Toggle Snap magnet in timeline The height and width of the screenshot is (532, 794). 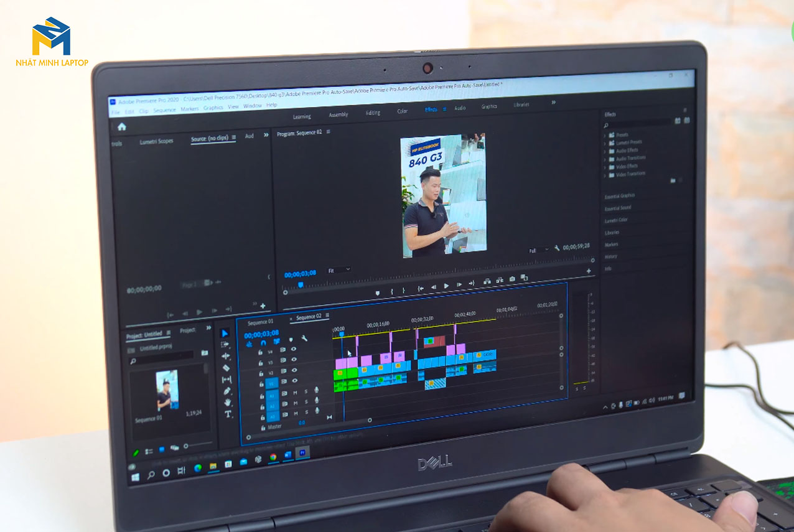tap(263, 342)
